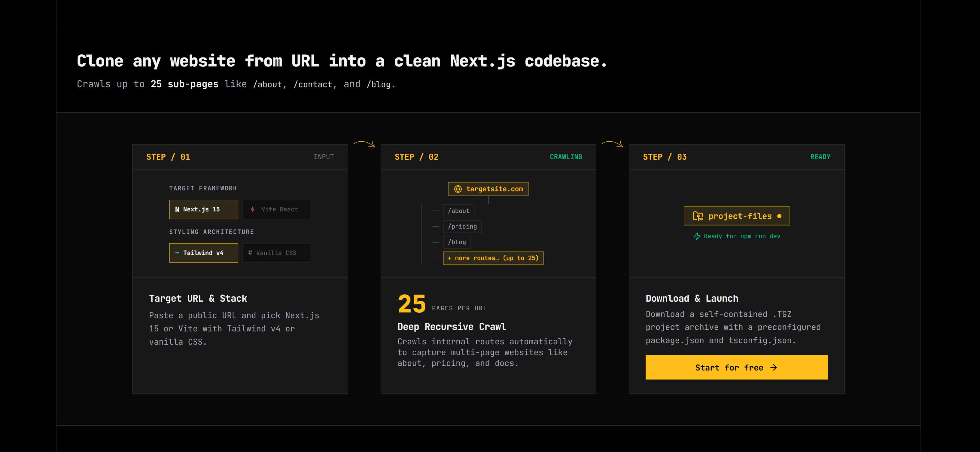Select the Next.js 15 framework option
Screen dimensions: 980x452
(203, 209)
